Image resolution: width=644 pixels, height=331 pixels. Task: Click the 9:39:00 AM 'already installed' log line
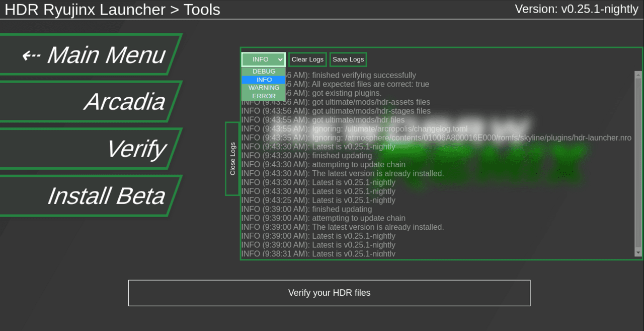(x=343, y=227)
